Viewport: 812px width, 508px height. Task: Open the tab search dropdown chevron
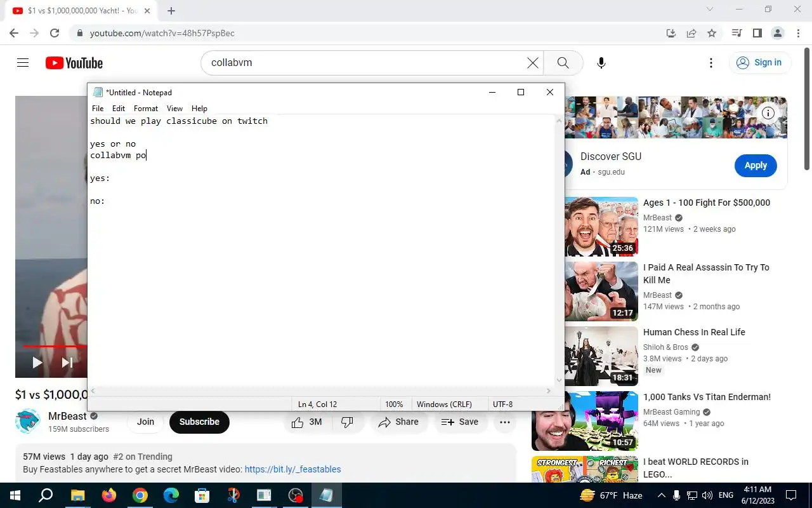(x=710, y=9)
